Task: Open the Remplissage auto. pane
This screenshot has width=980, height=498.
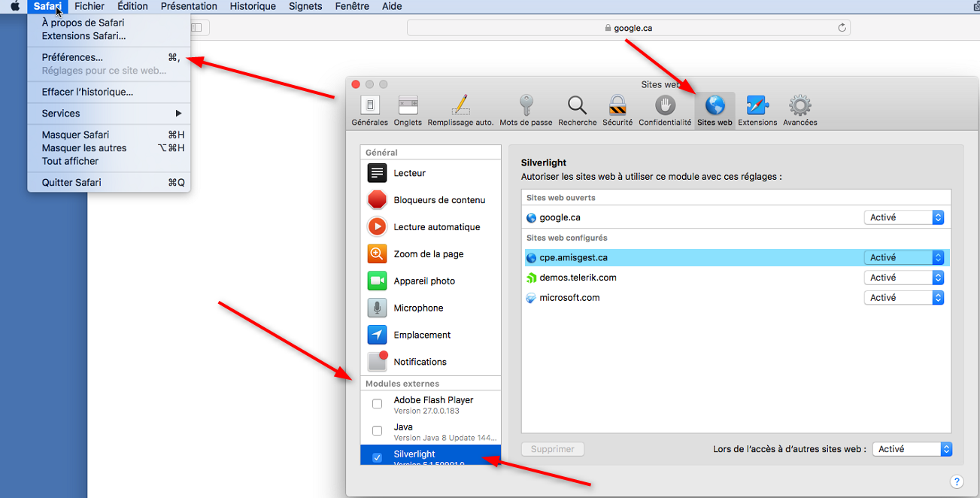Action: [460, 111]
